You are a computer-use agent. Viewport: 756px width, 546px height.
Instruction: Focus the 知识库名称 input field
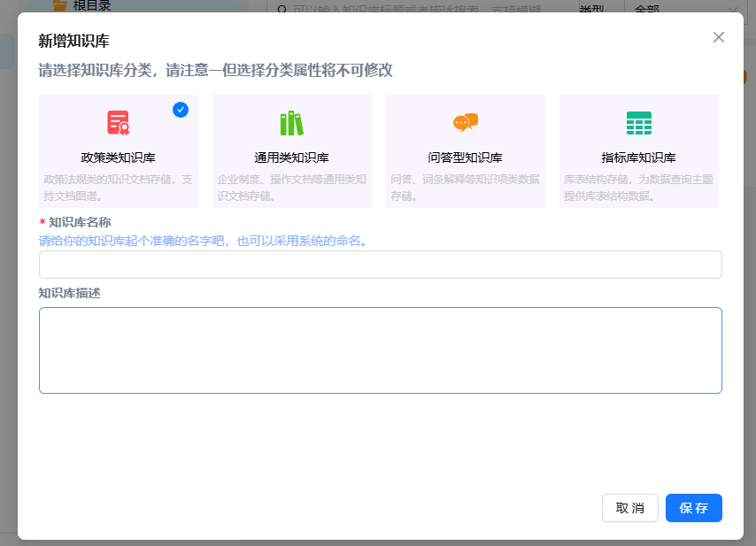coord(380,265)
